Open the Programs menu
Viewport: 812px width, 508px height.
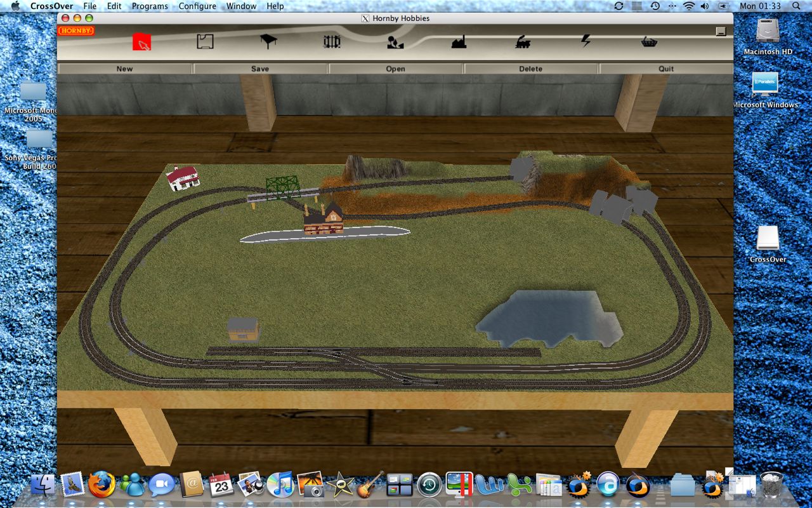click(x=150, y=6)
